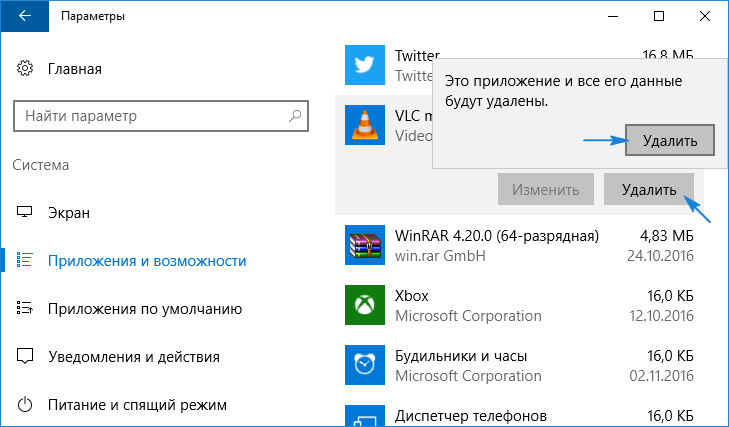729x427 pixels.
Task: Select the Будильники и часы clock icon
Action: click(x=365, y=365)
